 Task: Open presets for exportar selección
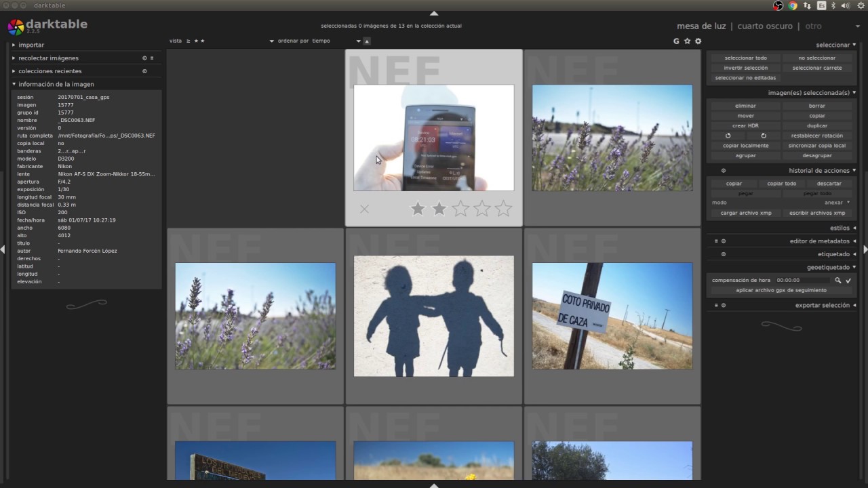point(716,306)
